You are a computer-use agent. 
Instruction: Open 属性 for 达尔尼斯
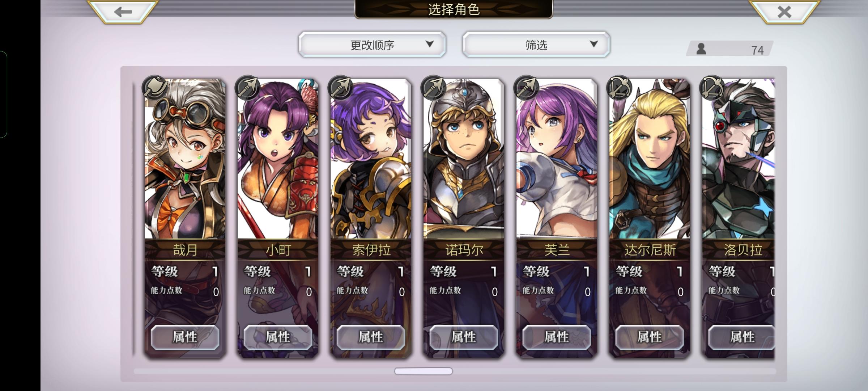(650, 337)
